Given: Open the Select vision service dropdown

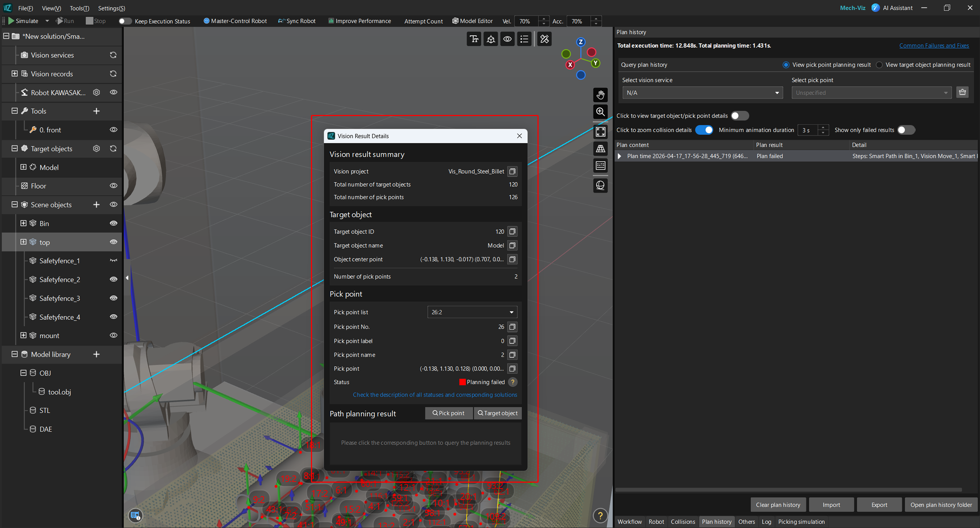Looking at the screenshot, I should (702, 93).
